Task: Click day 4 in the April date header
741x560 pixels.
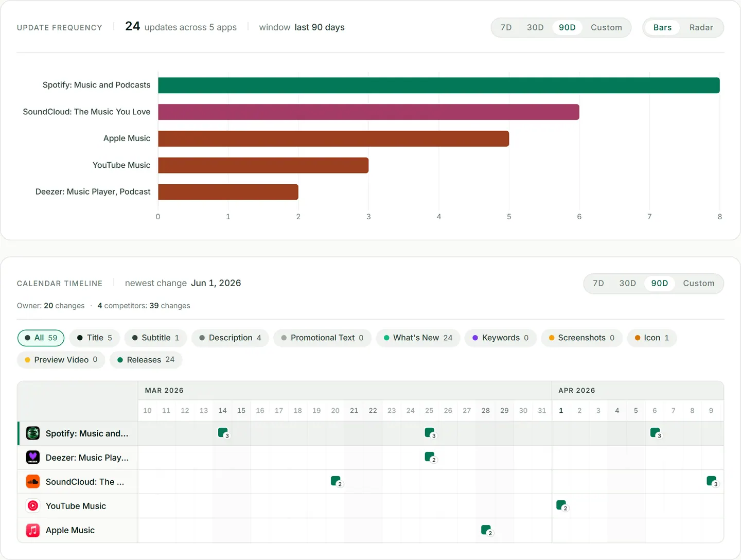Action: (x=617, y=411)
